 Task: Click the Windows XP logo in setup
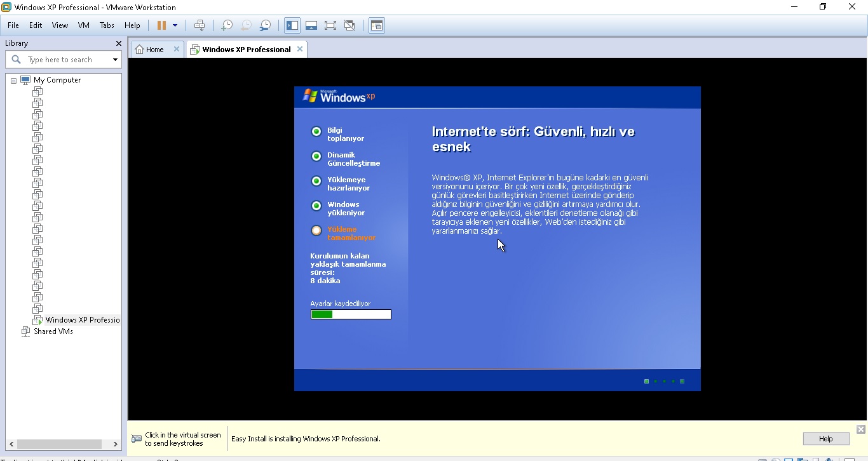(x=339, y=97)
